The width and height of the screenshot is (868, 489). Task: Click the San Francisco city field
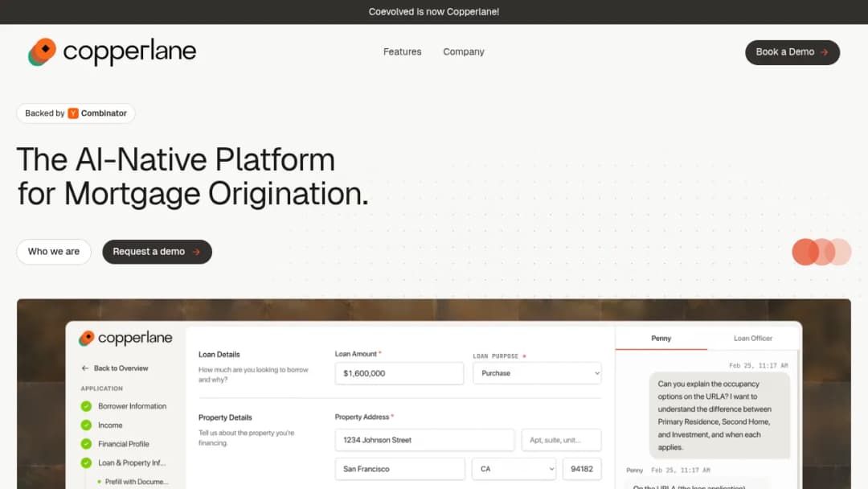[x=399, y=469]
